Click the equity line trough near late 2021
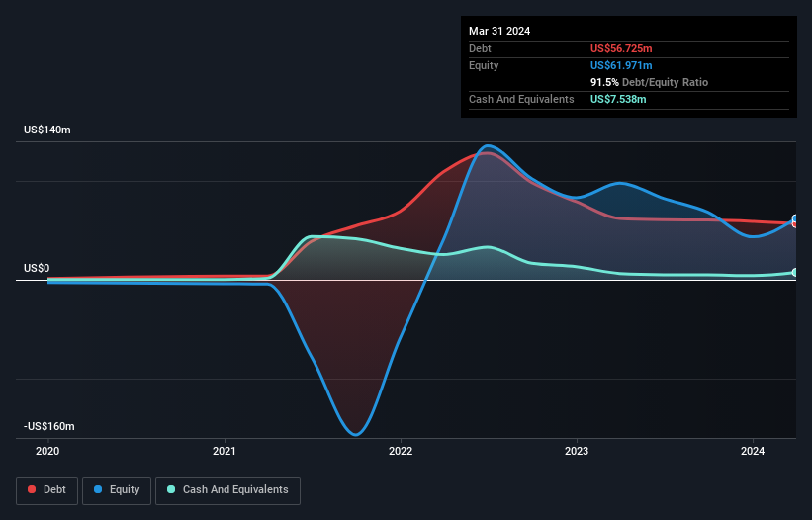Image resolution: width=812 pixels, height=520 pixels. [x=356, y=434]
